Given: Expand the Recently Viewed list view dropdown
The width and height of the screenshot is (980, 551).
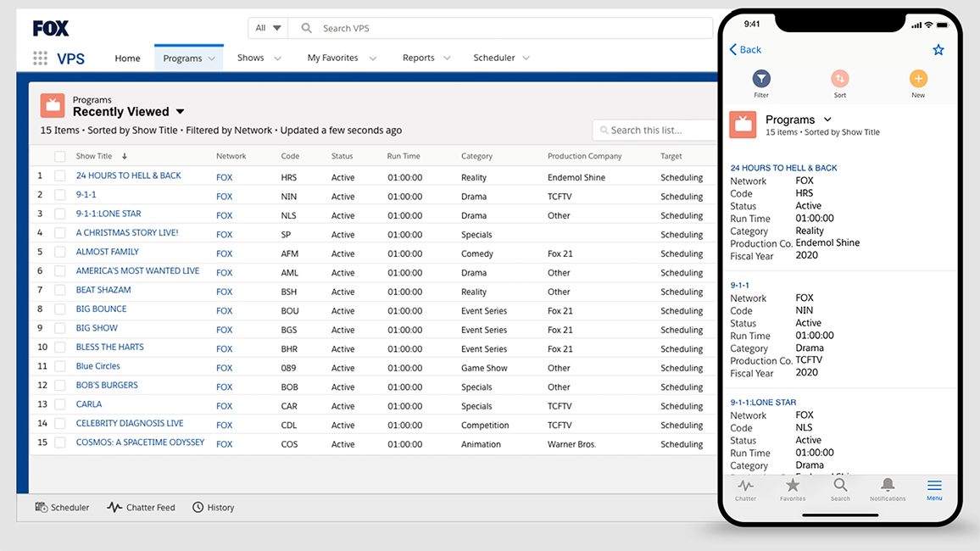Looking at the screenshot, I should coord(180,112).
